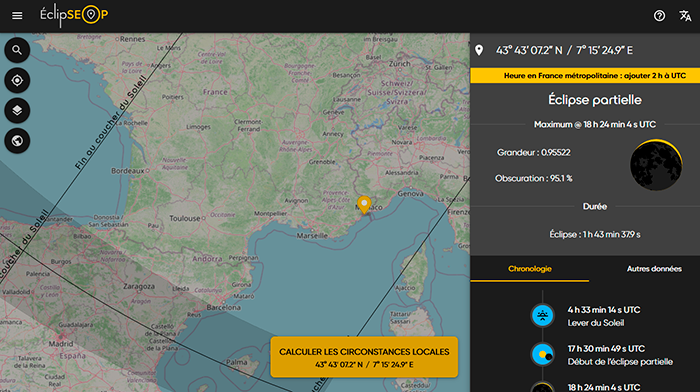700x392 pixels.
Task: Click Bordeaux on the map
Action: [x=127, y=171]
